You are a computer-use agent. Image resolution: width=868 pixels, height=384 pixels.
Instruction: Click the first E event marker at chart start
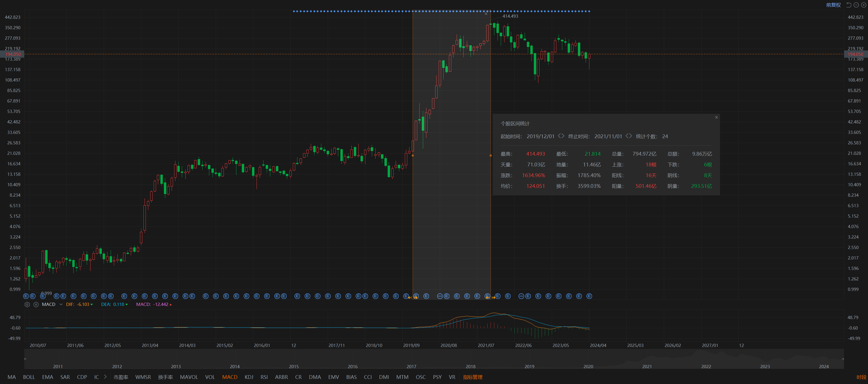pyautogui.click(x=26, y=296)
